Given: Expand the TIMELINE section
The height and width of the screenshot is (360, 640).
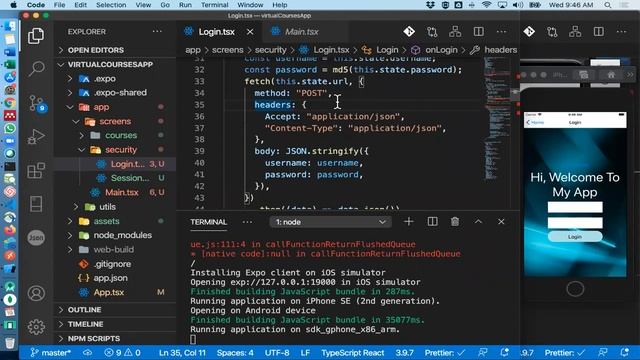Looking at the screenshot, I should pyautogui.click(x=85, y=324).
